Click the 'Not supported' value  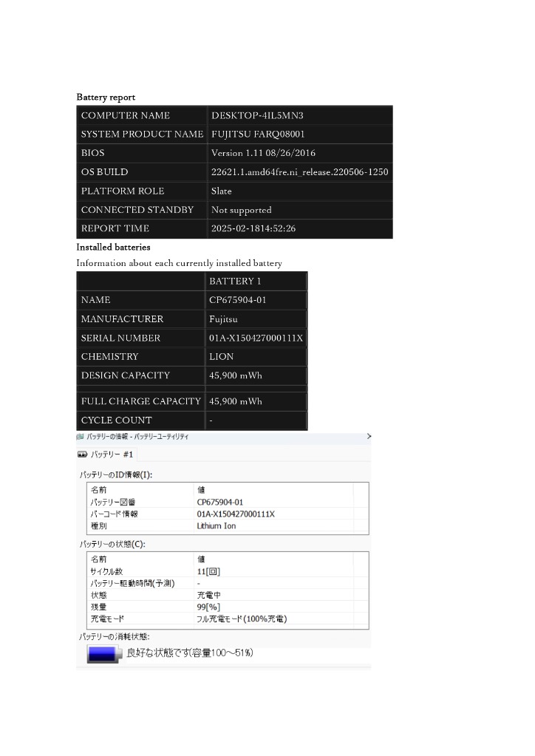point(242,210)
